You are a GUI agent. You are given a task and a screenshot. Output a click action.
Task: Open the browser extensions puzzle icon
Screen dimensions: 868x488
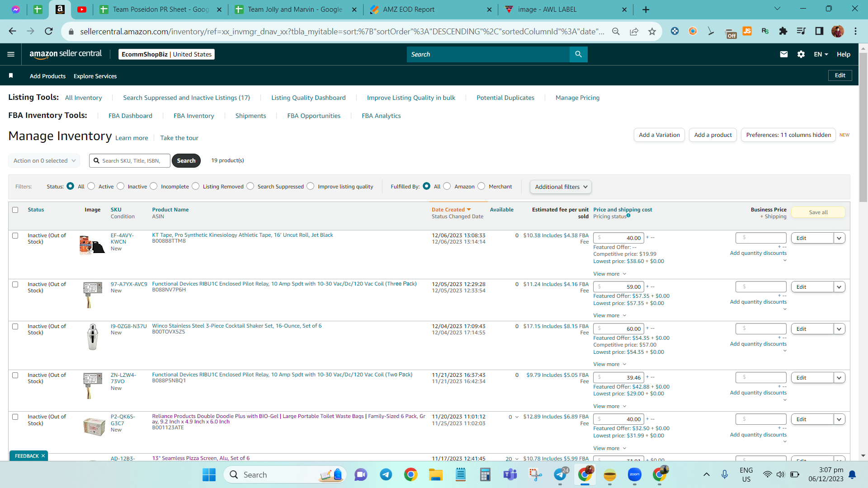[783, 31]
